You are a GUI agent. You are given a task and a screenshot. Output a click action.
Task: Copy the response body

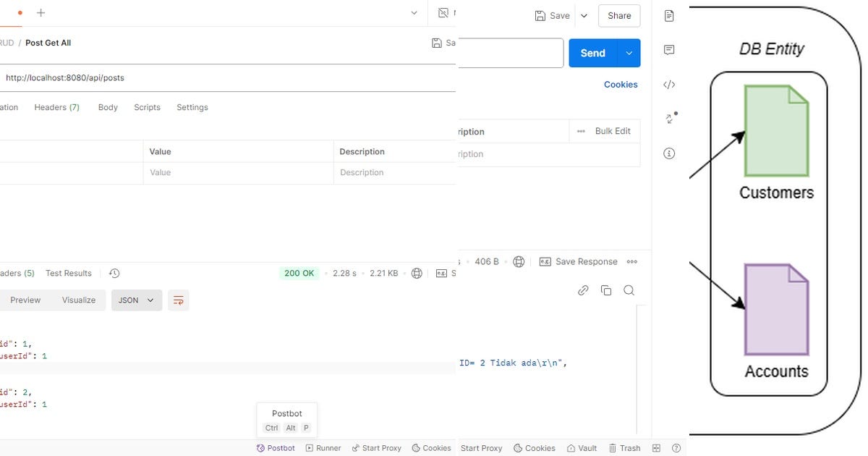coord(606,290)
